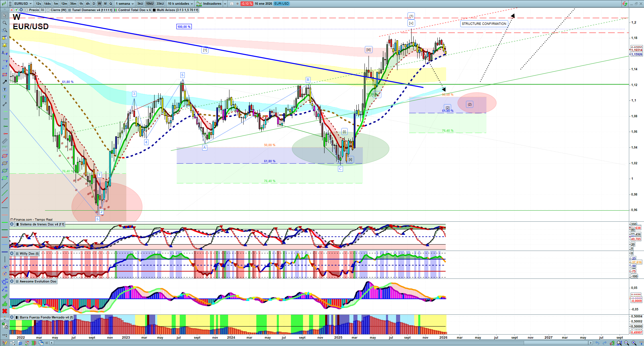Toggle the record indicator dot in top bar

[238, 4]
